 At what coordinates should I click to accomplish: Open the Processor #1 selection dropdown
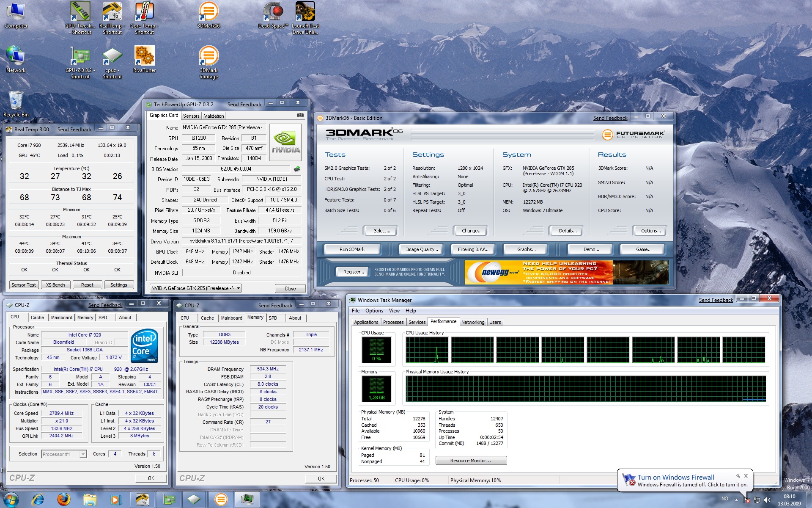coord(64,454)
